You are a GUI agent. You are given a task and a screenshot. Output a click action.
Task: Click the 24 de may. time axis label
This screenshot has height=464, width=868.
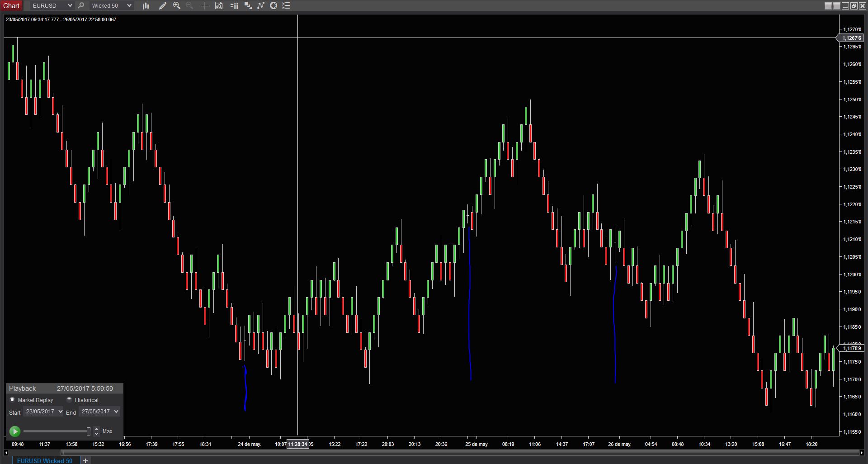[x=250, y=444]
